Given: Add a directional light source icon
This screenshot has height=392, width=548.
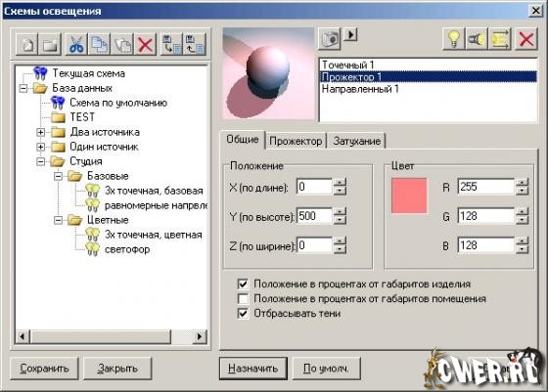Looking at the screenshot, I should pos(500,39).
